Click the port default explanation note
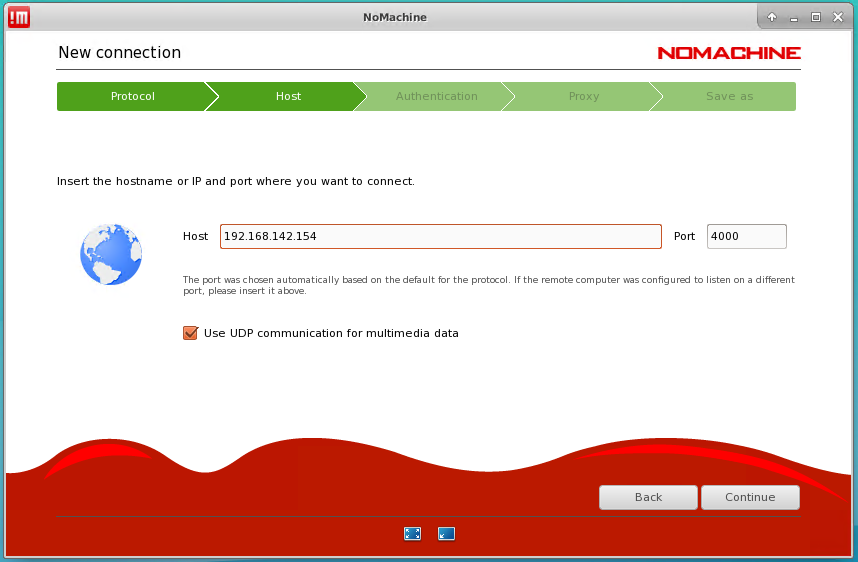 click(x=489, y=285)
